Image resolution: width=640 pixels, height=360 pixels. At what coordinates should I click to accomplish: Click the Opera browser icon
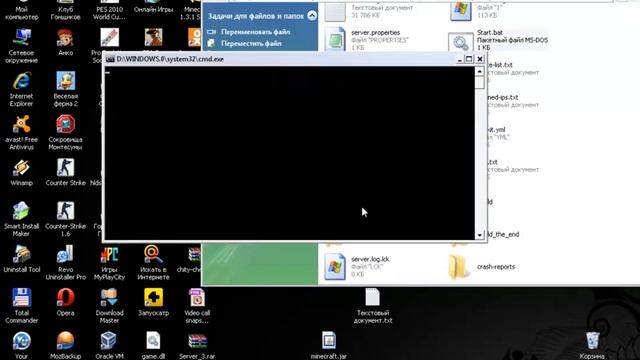pyautogui.click(x=65, y=298)
